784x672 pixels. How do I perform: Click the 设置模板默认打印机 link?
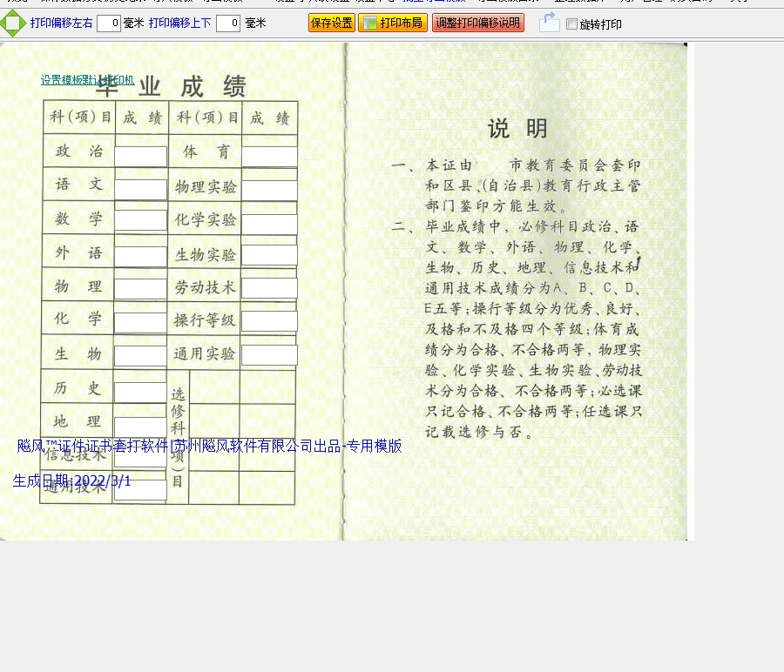[x=87, y=80]
